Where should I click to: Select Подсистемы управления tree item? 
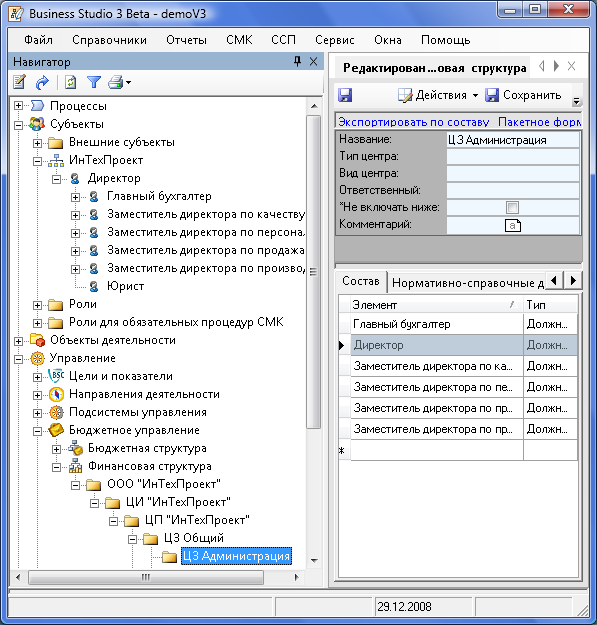pos(138,412)
